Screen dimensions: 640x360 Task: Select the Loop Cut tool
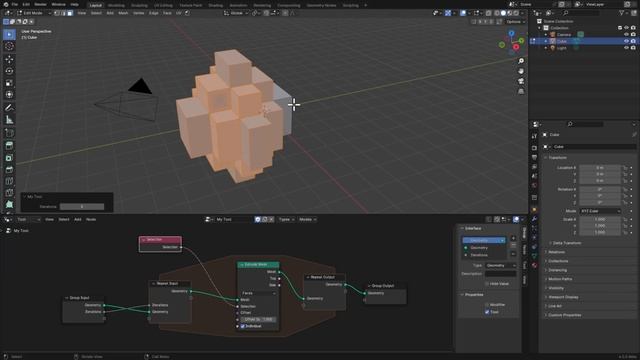pyautogui.click(x=9, y=181)
